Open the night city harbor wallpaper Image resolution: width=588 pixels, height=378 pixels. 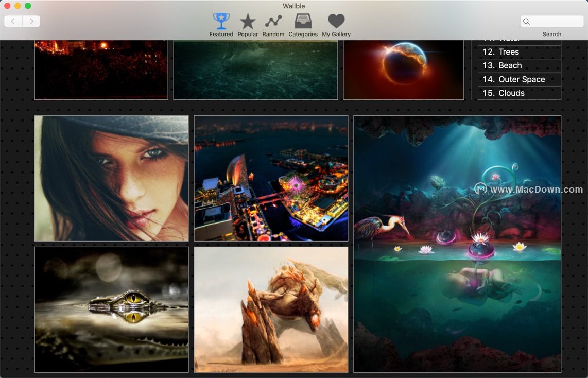(271, 178)
